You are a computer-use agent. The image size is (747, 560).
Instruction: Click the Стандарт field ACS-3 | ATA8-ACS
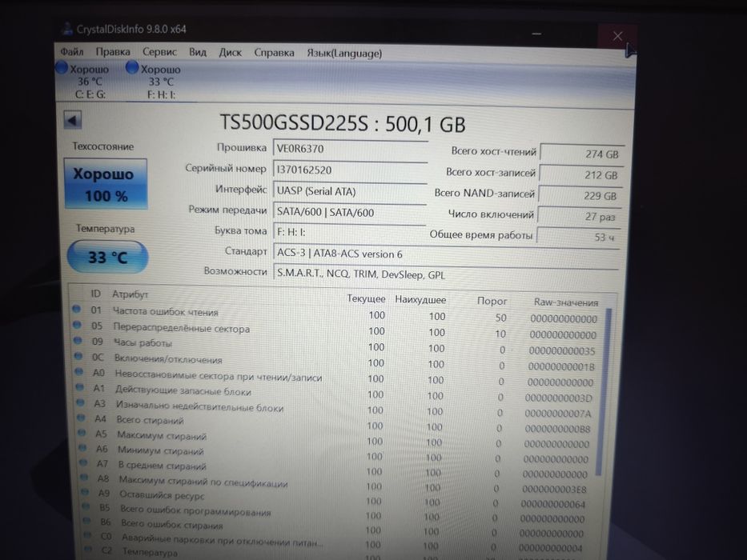click(447, 254)
